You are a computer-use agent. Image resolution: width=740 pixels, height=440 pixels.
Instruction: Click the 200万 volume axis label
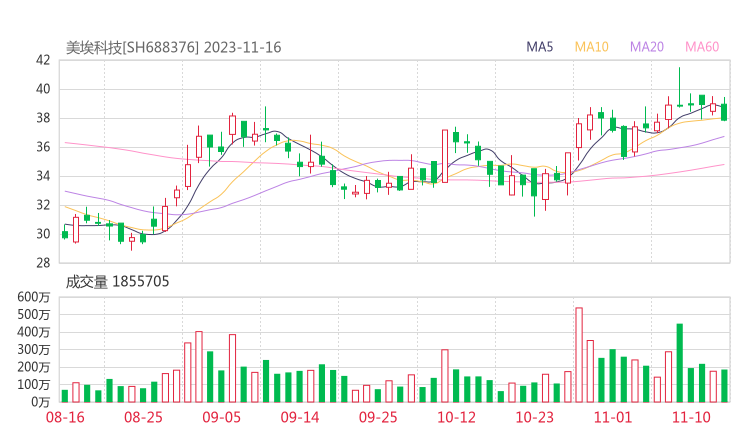pyautogui.click(x=34, y=367)
